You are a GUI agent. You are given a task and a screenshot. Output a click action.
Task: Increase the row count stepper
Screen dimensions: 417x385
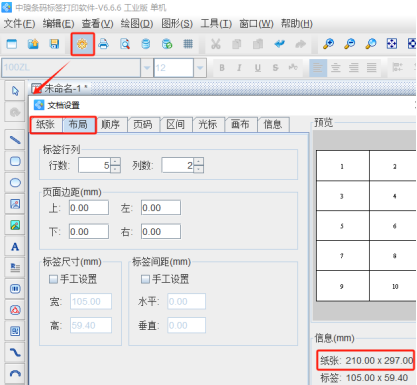coord(115,161)
